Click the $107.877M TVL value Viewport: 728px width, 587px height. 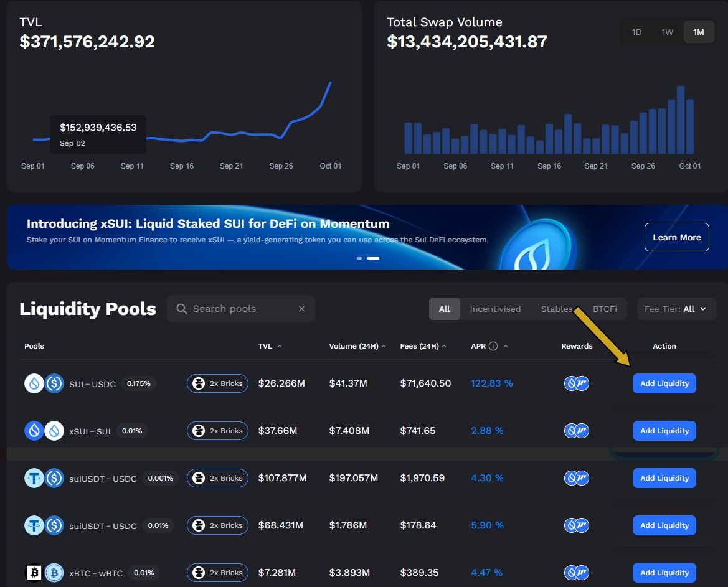click(282, 479)
